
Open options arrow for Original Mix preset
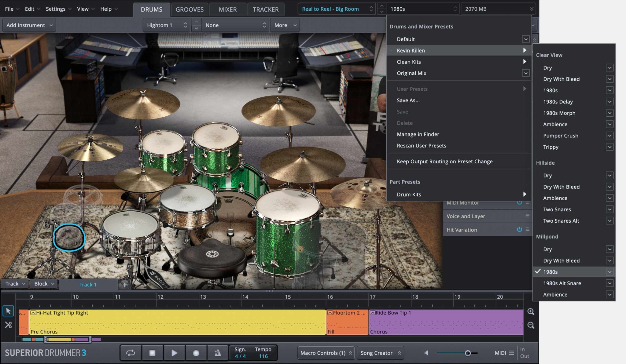[526, 73]
